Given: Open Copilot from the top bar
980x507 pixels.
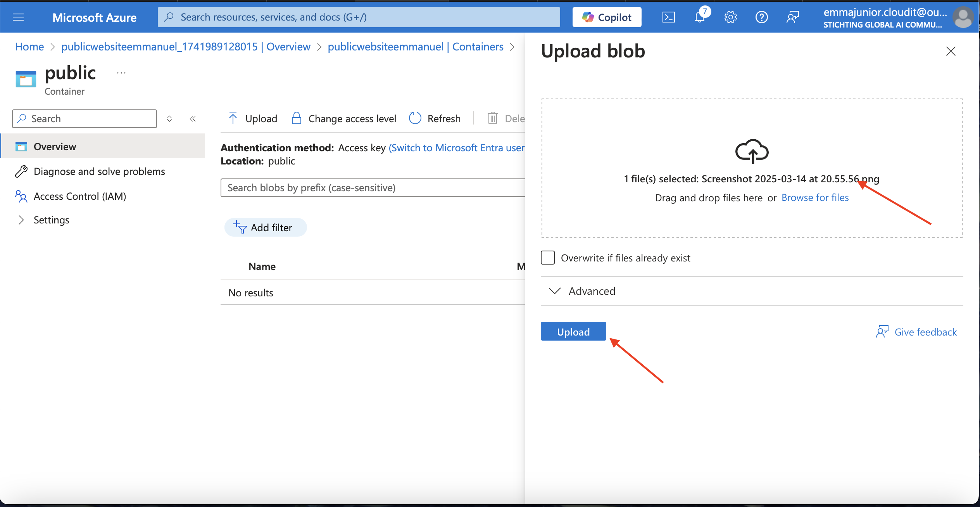Looking at the screenshot, I should pyautogui.click(x=607, y=17).
